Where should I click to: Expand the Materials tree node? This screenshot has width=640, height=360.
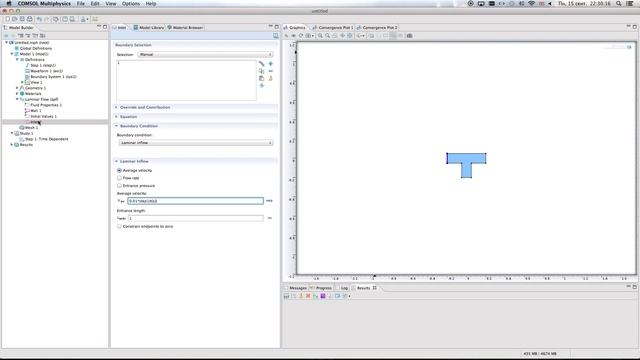(x=17, y=93)
